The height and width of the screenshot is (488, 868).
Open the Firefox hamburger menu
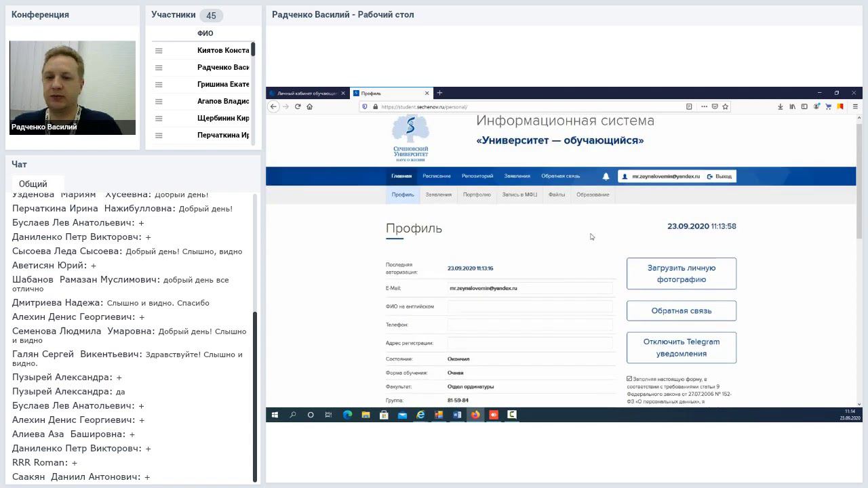pos(855,106)
